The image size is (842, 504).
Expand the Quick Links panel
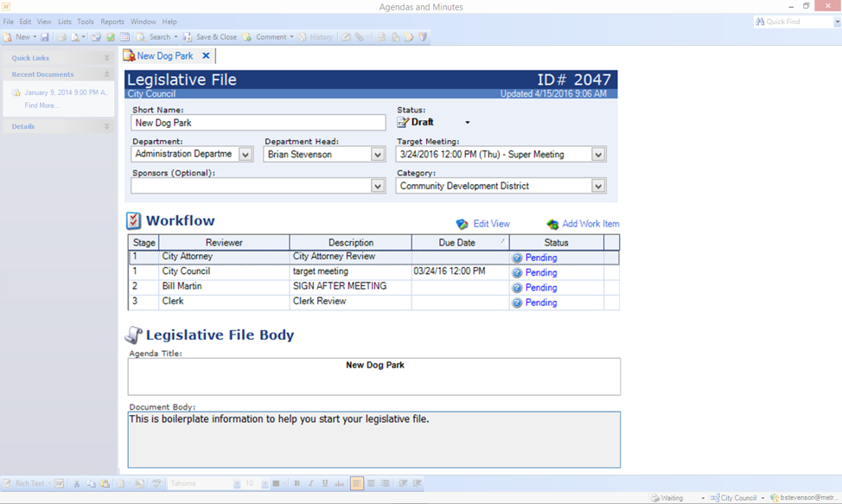click(107, 58)
